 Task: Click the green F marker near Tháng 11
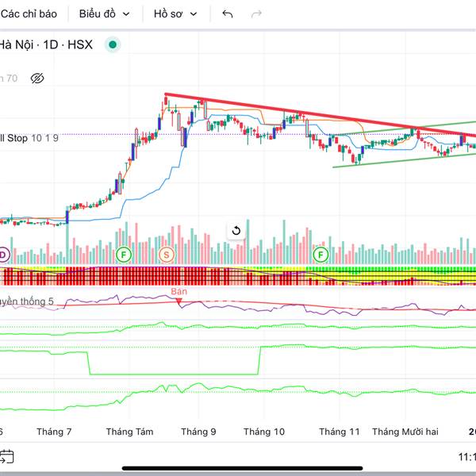tap(321, 255)
